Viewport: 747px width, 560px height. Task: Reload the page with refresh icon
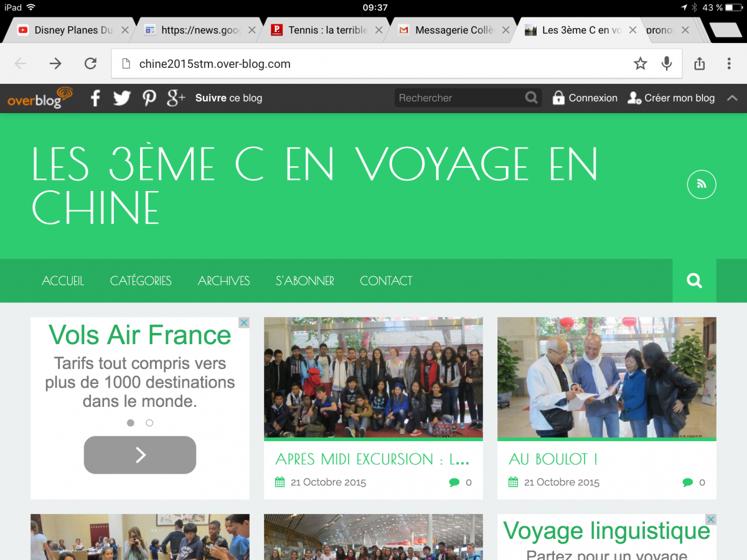point(90,63)
